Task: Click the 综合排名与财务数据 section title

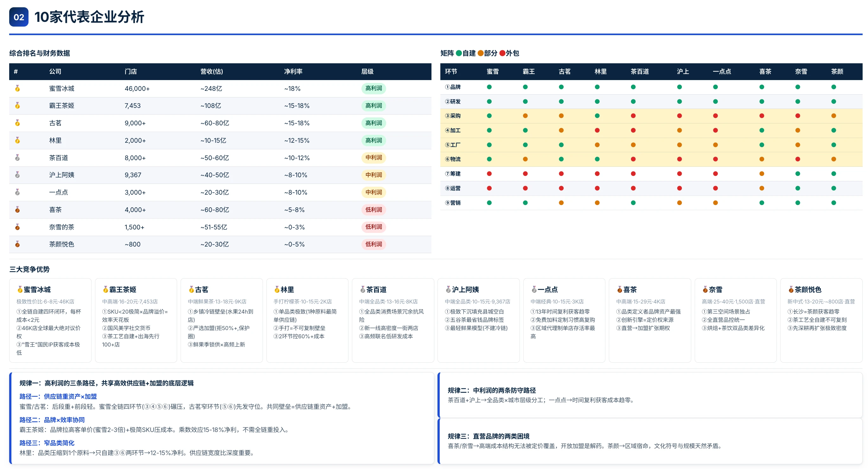Action: [x=40, y=53]
